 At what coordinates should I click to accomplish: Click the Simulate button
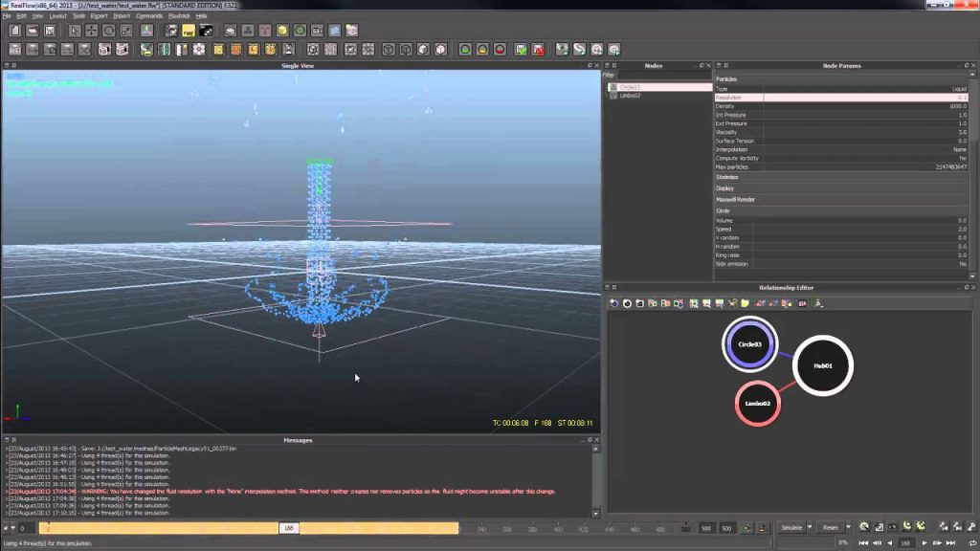(791, 528)
